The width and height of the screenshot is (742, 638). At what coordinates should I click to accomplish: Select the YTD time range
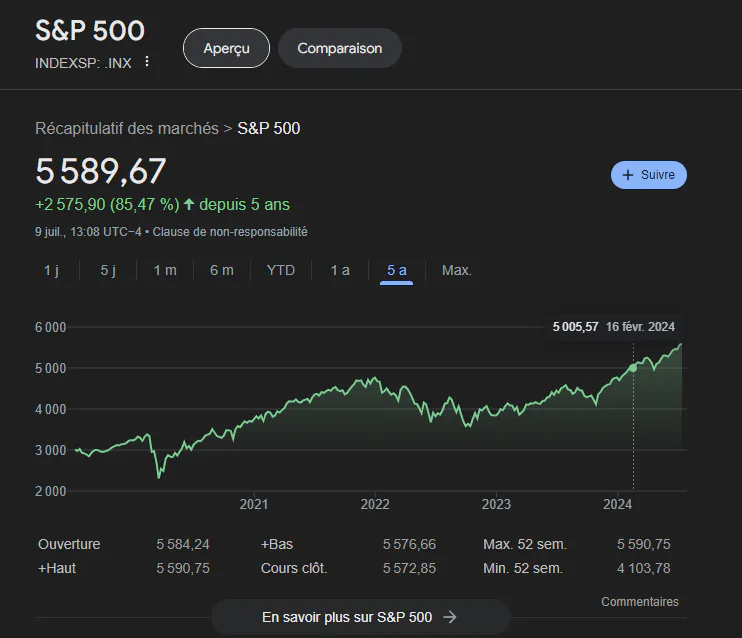click(281, 270)
